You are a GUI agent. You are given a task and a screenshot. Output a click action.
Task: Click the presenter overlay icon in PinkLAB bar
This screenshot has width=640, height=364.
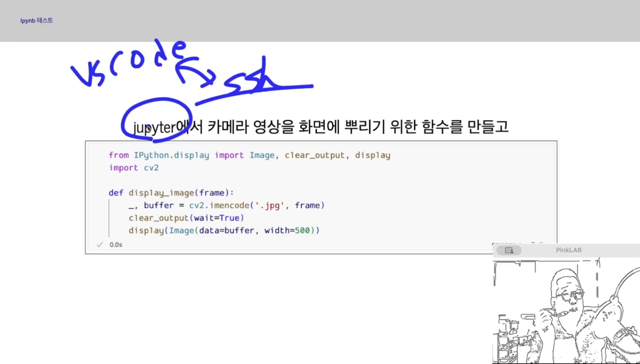pos(509,250)
